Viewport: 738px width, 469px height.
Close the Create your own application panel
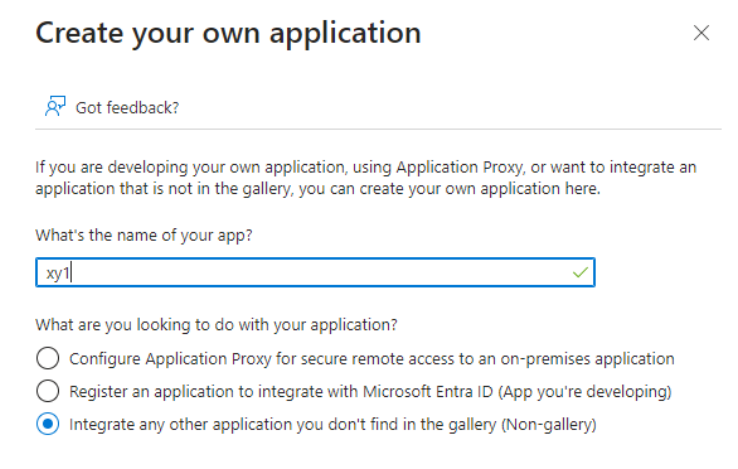(x=701, y=33)
